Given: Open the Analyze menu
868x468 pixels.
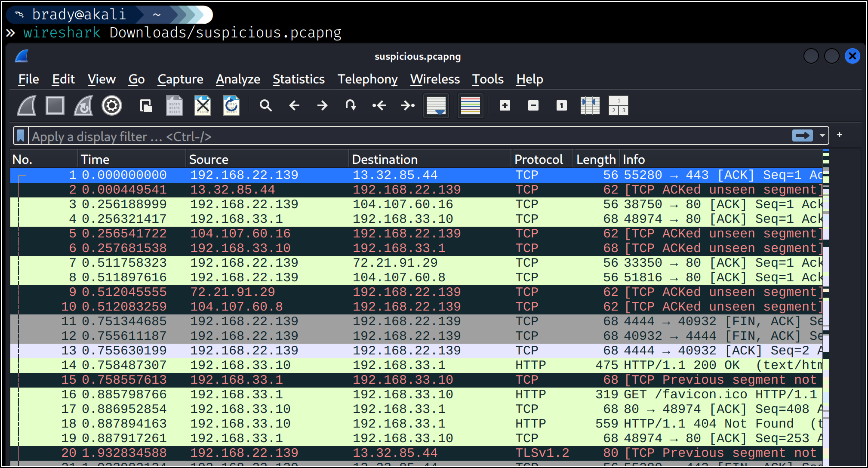Looking at the screenshot, I should pyautogui.click(x=238, y=79).
